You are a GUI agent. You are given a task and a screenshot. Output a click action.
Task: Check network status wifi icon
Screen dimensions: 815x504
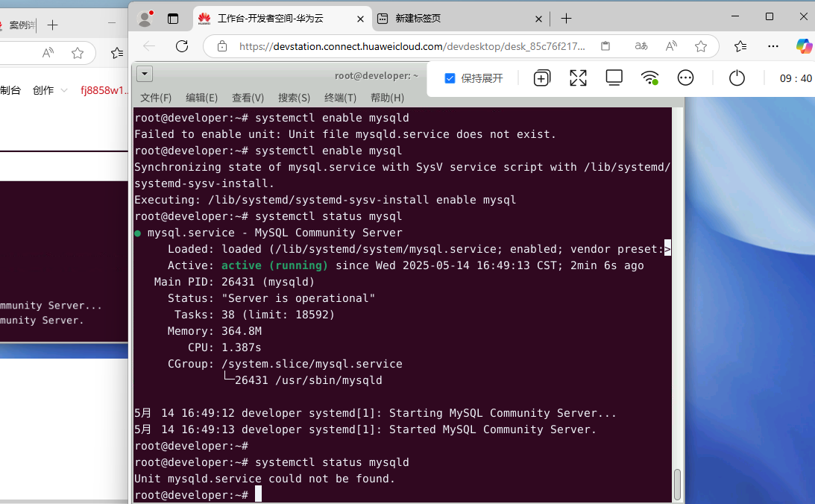(x=649, y=78)
